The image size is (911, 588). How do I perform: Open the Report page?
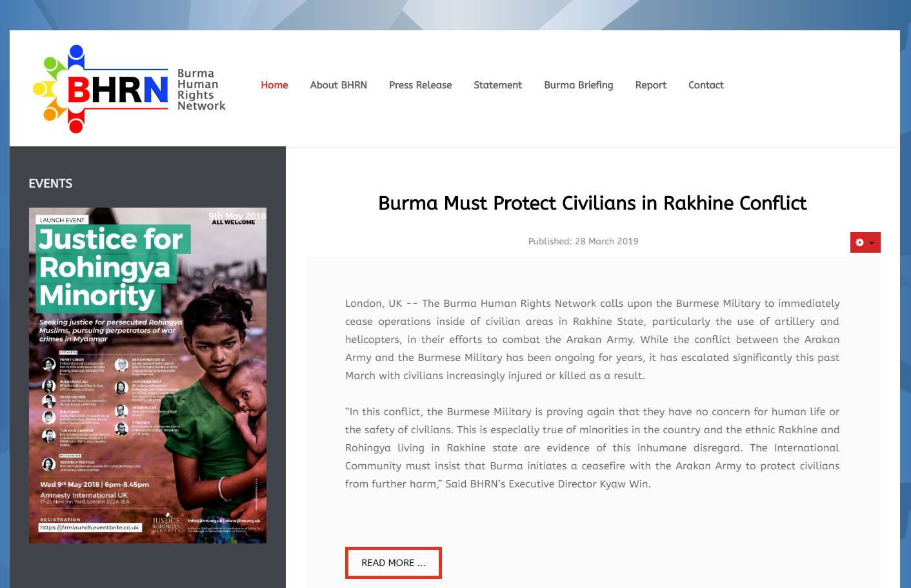coord(650,85)
